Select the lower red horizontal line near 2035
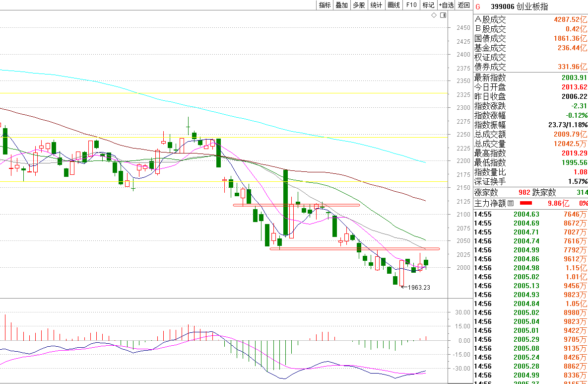The height and width of the screenshot is (384, 588). [x=355, y=248]
